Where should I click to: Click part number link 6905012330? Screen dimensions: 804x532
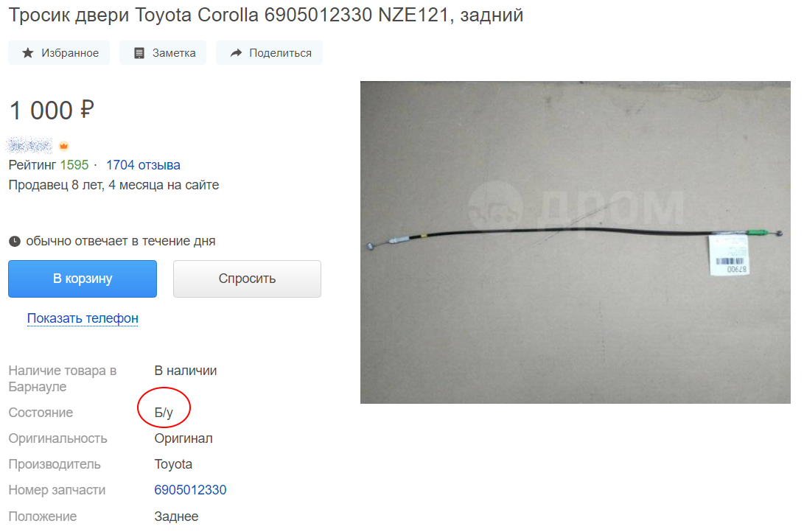(x=190, y=490)
